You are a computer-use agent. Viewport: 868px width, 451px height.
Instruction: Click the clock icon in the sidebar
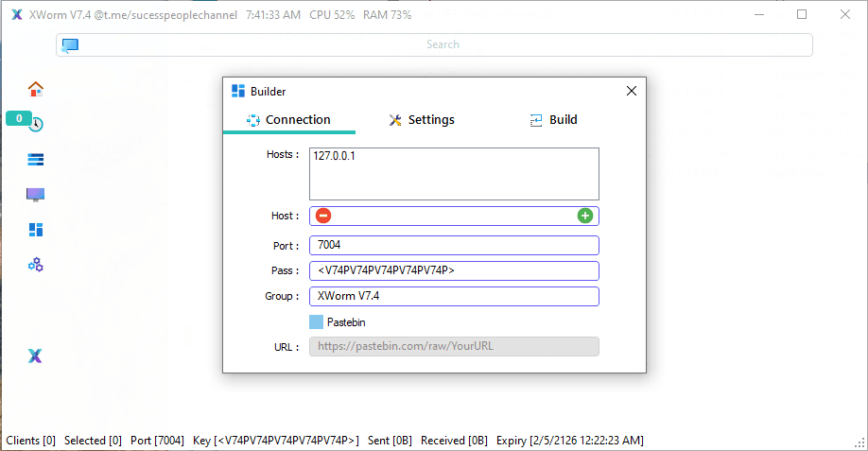[37, 125]
